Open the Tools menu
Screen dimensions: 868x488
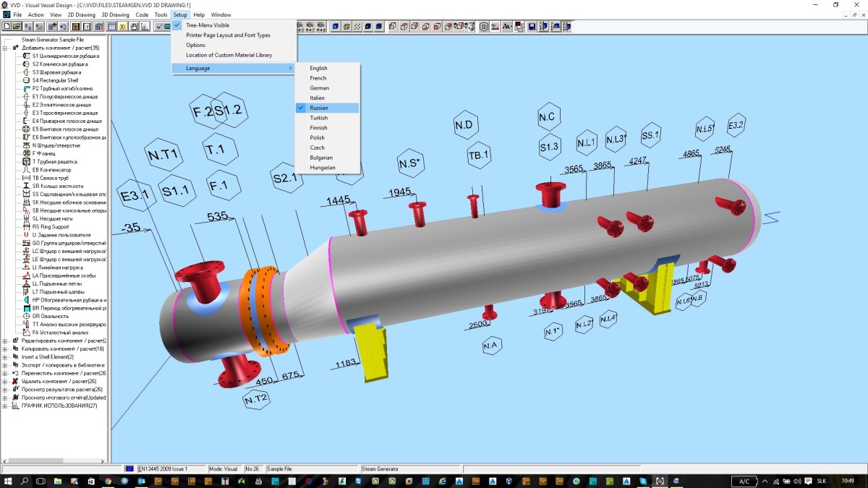[x=161, y=14]
